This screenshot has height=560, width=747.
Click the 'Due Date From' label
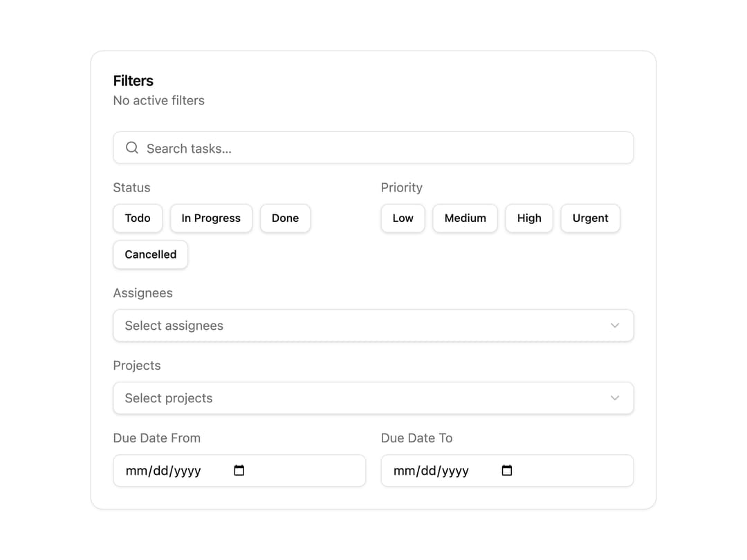pos(157,438)
